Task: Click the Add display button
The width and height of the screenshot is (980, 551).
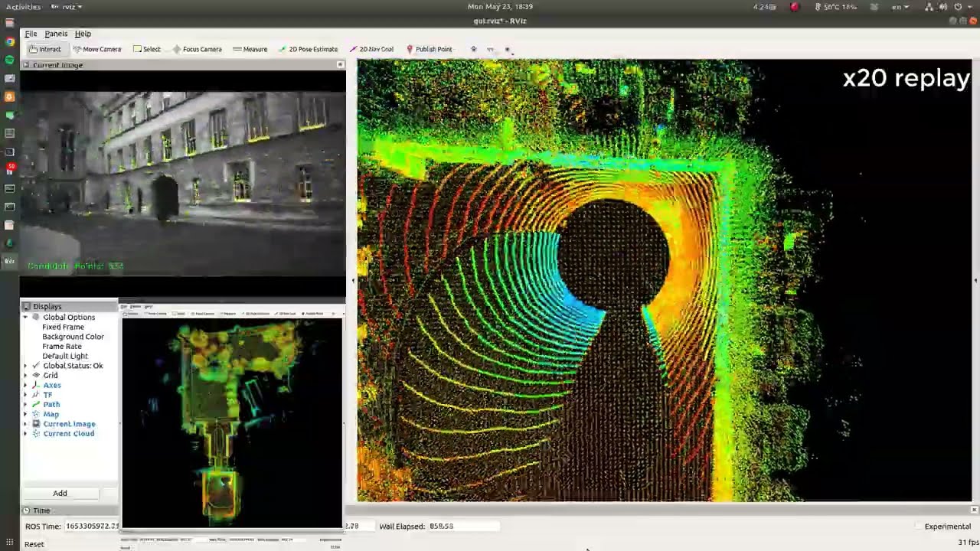Action: point(60,493)
